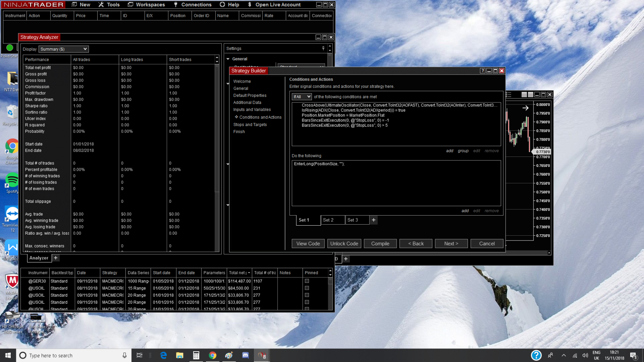The width and height of the screenshot is (644, 362).
Task: Open the Display Summary ($) dropdown
Action: point(64,49)
